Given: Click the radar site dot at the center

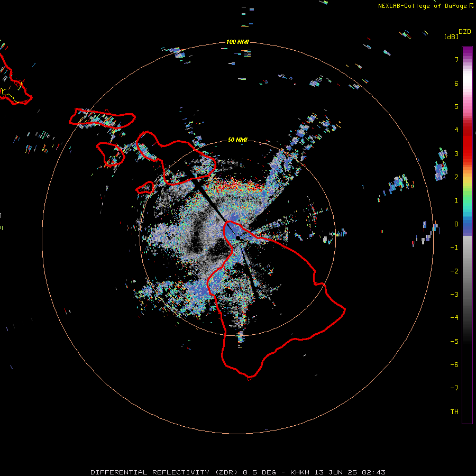Looking at the screenshot, I should [x=237, y=237].
